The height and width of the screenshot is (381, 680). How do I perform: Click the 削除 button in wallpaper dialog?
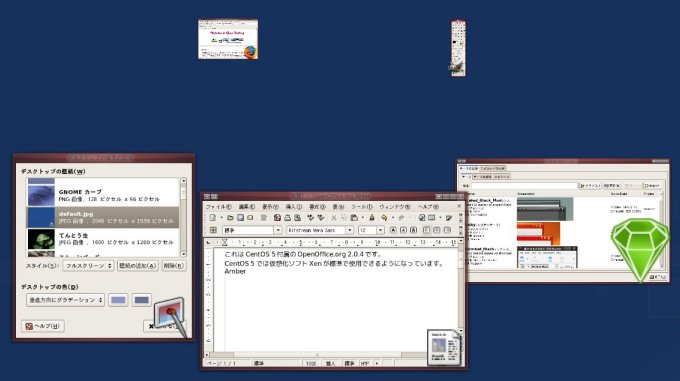173,265
